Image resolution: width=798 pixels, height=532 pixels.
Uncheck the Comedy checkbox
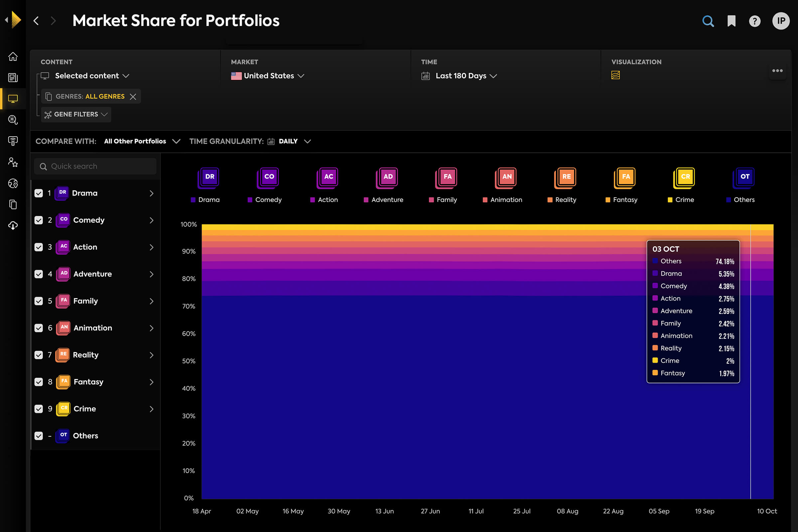point(39,220)
